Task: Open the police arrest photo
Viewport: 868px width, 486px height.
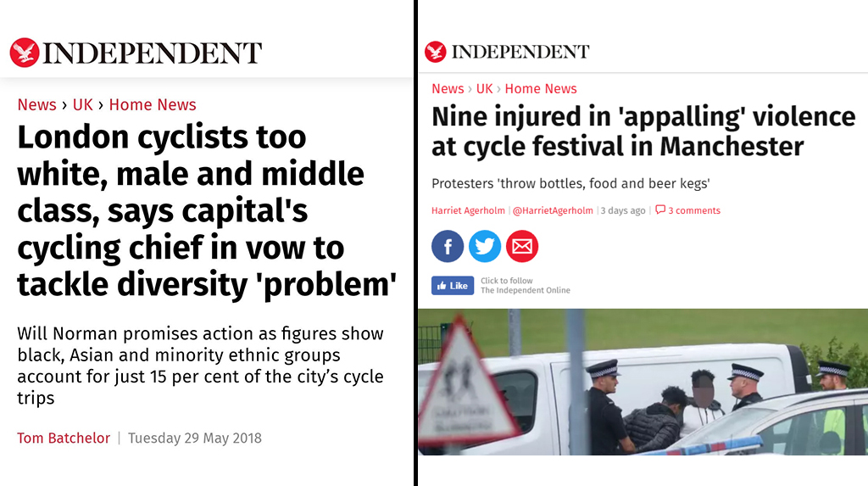Action: pyautogui.click(x=643, y=382)
